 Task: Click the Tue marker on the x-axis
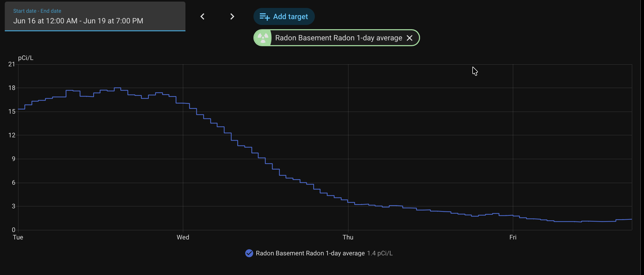[x=18, y=237]
